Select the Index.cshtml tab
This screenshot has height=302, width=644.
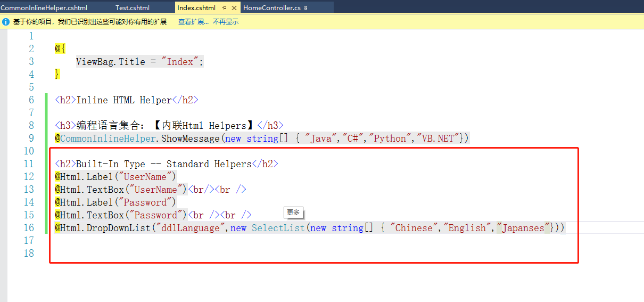196,7
